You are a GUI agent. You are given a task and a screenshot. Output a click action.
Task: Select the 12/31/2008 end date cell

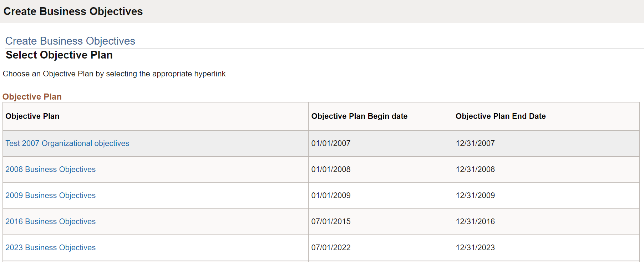pyautogui.click(x=475, y=170)
